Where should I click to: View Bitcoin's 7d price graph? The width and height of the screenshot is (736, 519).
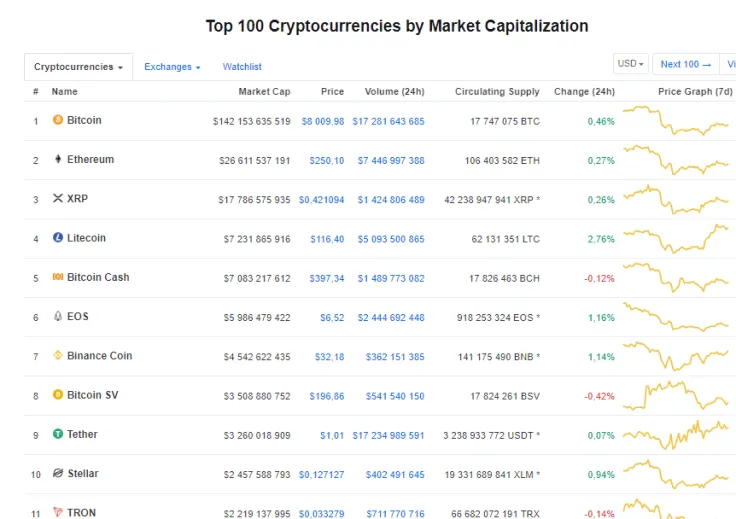point(676,123)
